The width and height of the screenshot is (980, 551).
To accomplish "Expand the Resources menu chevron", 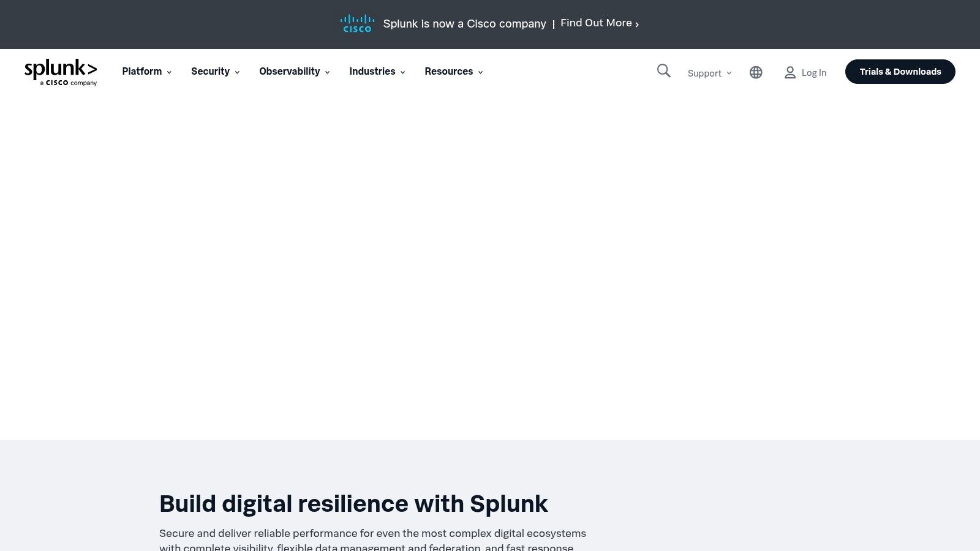I will (x=480, y=72).
